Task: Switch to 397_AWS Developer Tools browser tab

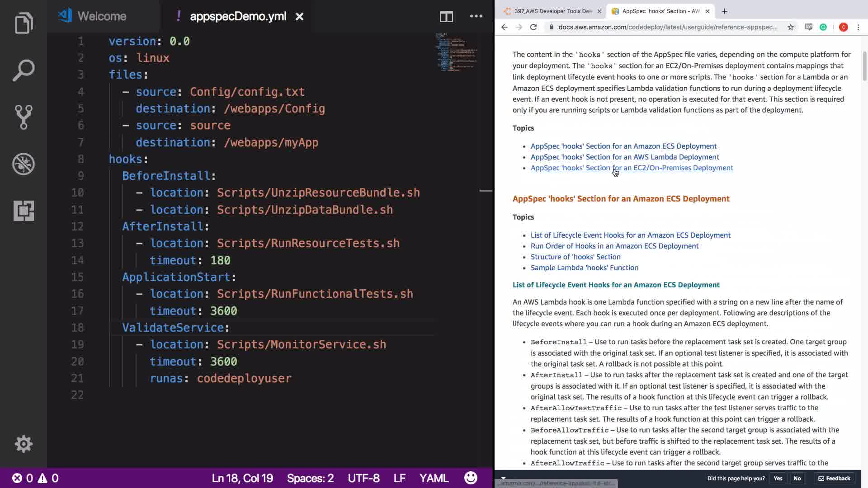Action: [x=552, y=11]
